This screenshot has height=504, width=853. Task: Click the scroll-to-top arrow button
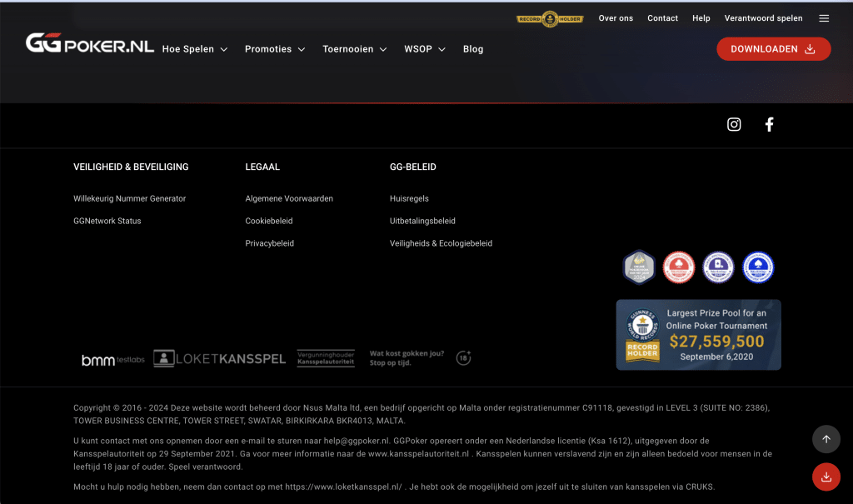click(826, 439)
